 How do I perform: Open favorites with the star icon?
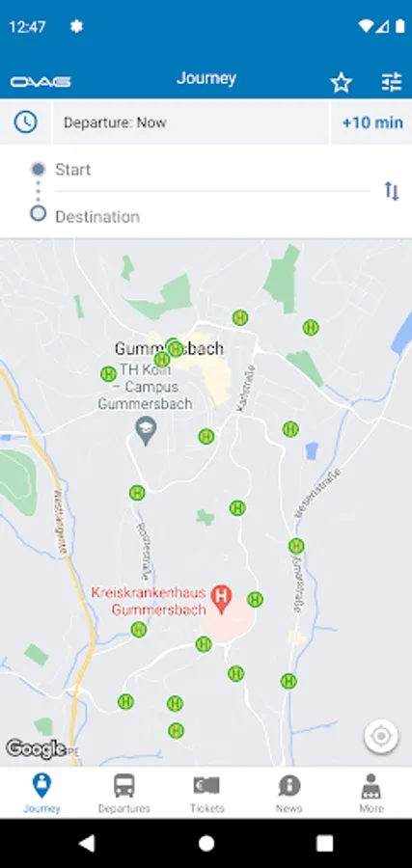point(342,83)
